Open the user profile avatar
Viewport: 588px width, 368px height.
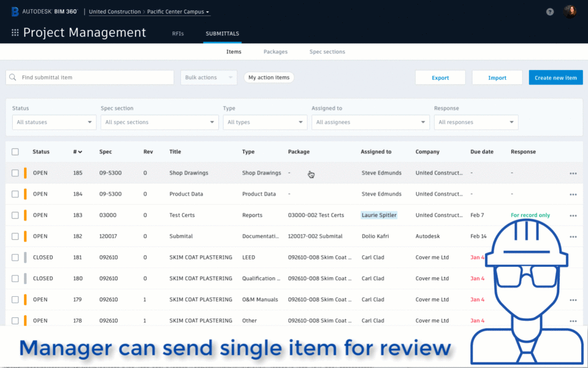pos(570,11)
